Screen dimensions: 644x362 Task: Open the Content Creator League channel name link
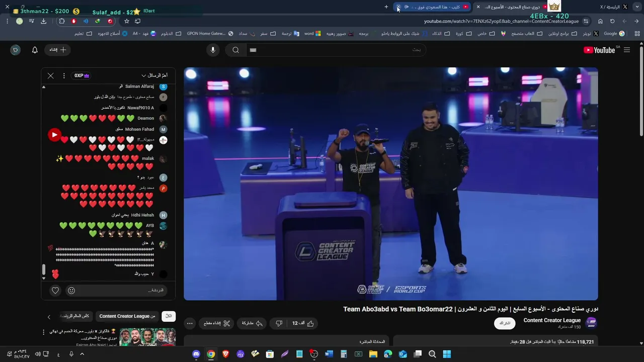click(x=552, y=320)
